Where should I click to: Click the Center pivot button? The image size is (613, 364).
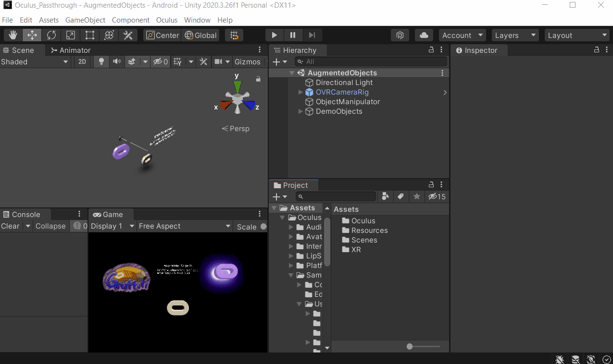click(162, 35)
